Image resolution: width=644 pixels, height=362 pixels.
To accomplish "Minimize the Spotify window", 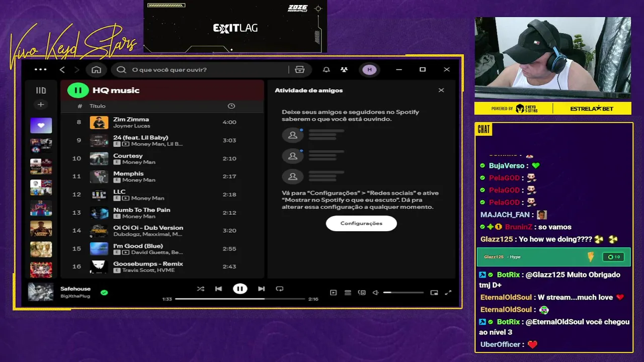I will tap(399, 69).
